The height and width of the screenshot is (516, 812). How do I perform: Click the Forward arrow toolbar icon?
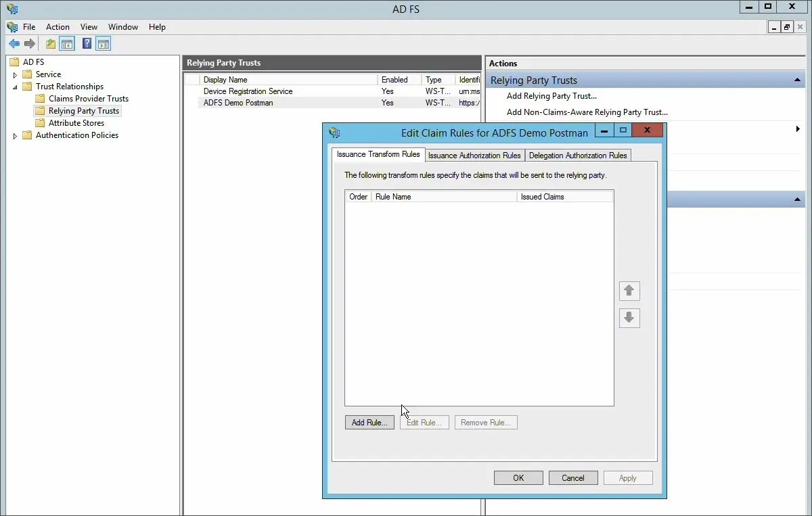click(x=30, y=44)
